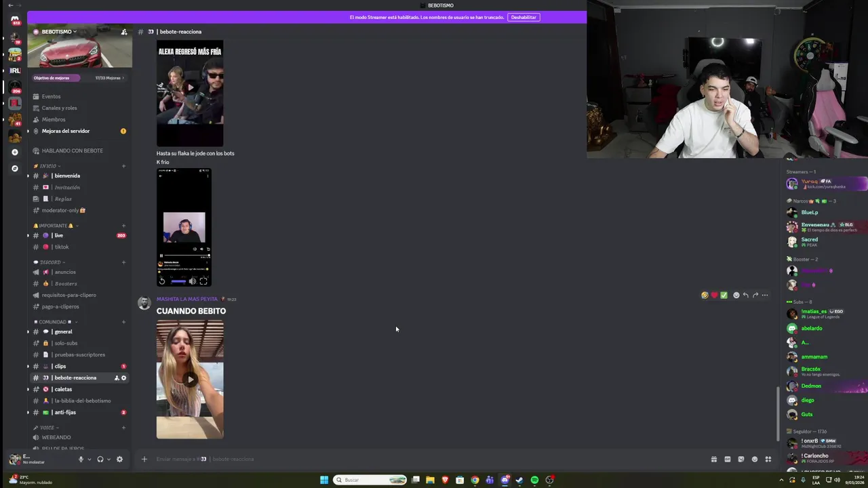Image resolution: width=868 pixels, height=488 pixels.
Task: Open the GIF picker
Action: click(x=727, y=459)
